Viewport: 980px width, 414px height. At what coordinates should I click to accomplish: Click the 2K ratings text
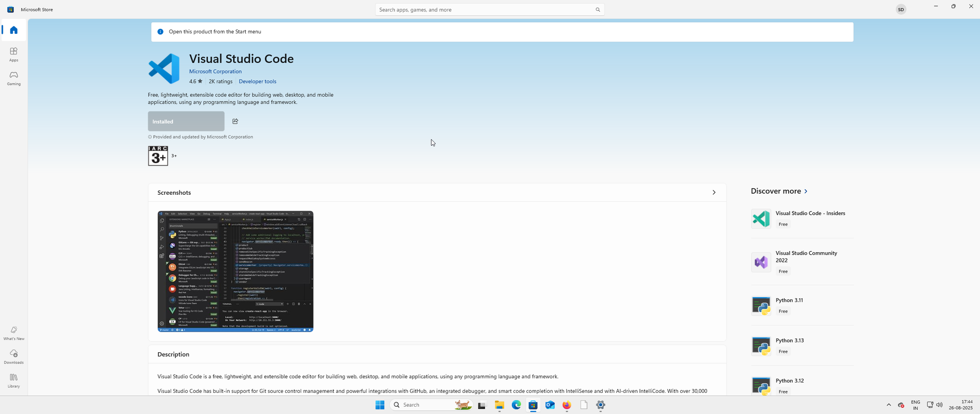pyautogui.click(x=220, y=81)
